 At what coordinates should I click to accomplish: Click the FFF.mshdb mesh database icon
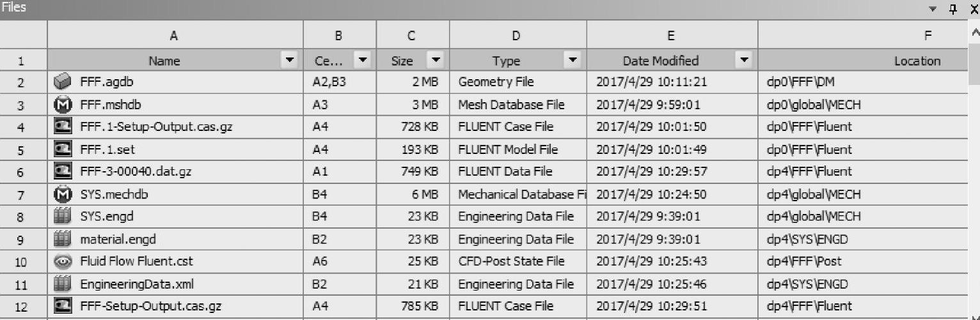pos(63,105)
